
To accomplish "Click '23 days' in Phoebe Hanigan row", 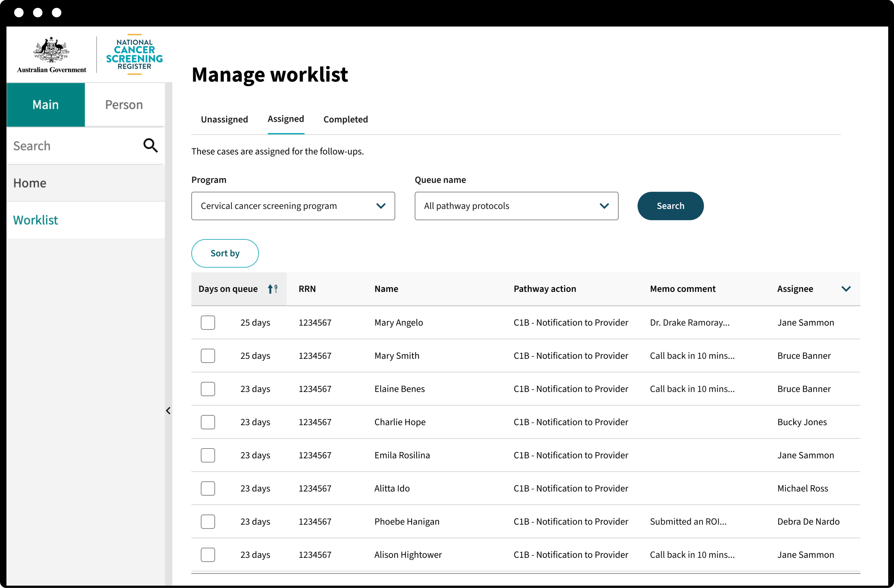I will pos(255,522).
